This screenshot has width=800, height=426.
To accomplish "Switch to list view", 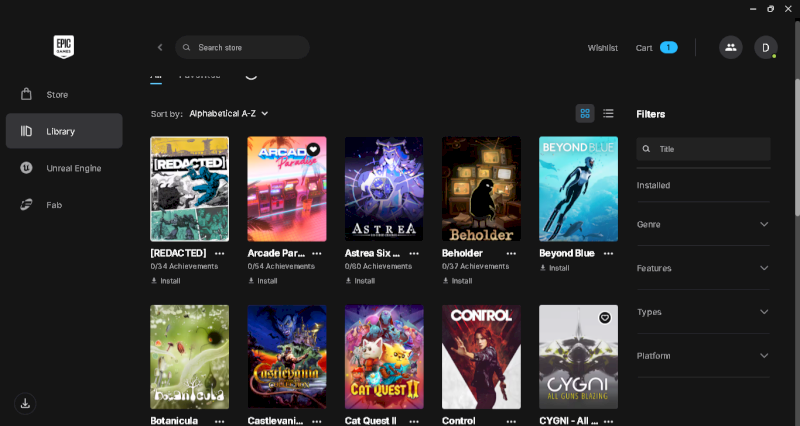I will tap(608, 113).
